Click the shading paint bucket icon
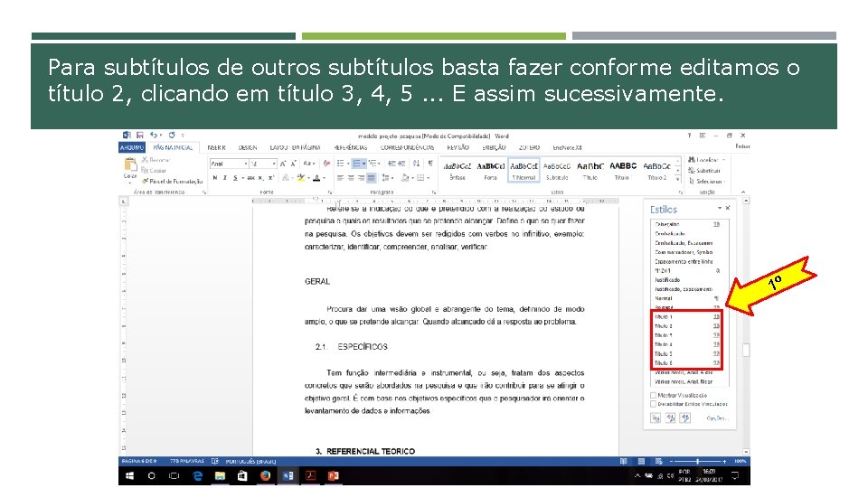 point(405,178)
